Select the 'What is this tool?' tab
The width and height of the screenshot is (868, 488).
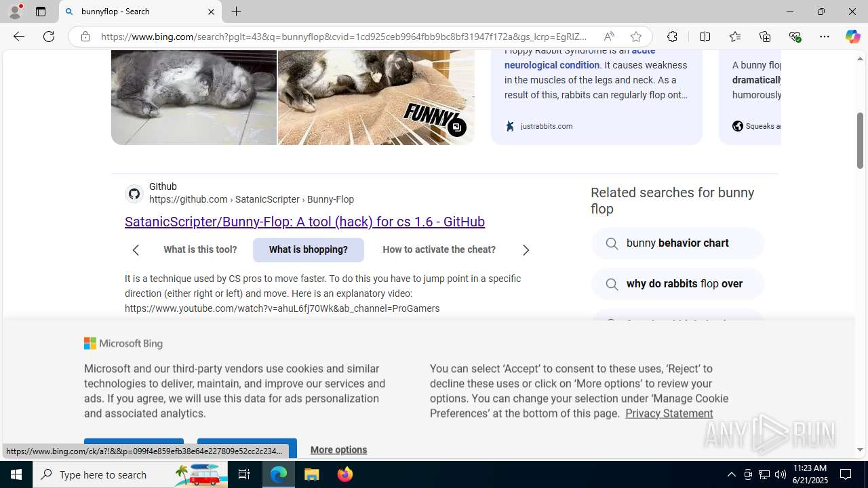(200, 249)
